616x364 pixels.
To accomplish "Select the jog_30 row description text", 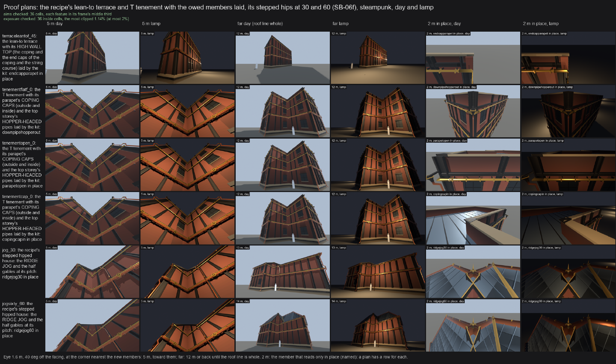I will tap(21, 263).
